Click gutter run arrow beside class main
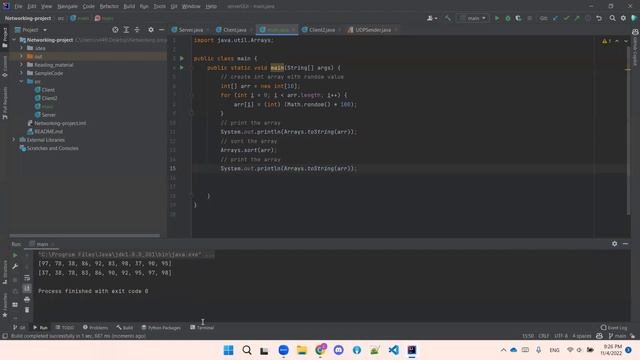This screenshot has height=360, width=640. point(182,58)
